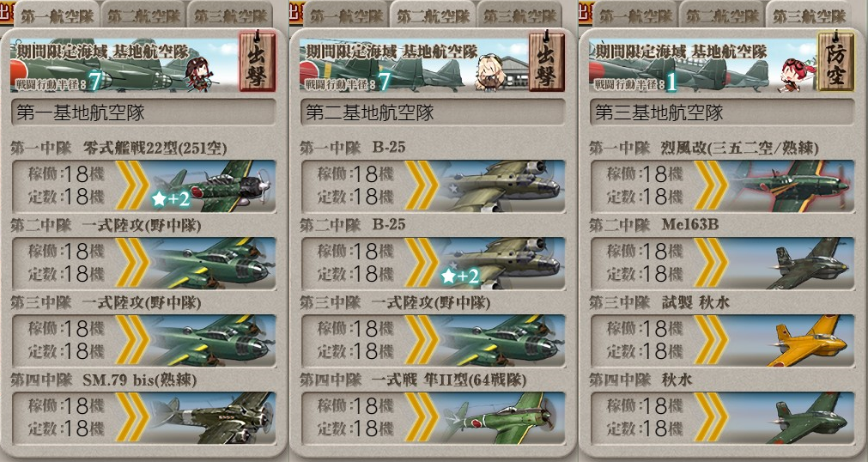
Task: Click the 第一中隊 B-25 slot without star
Action: point(433,186)
